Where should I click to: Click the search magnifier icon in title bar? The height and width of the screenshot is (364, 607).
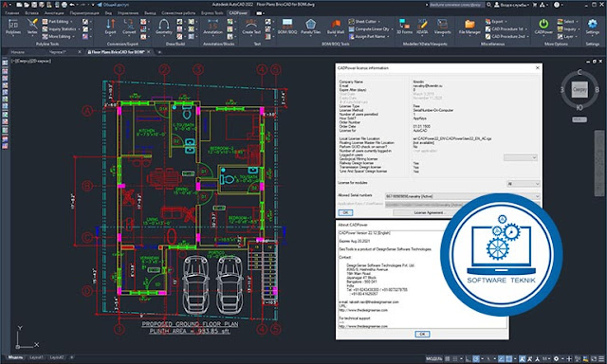(489, 5)
